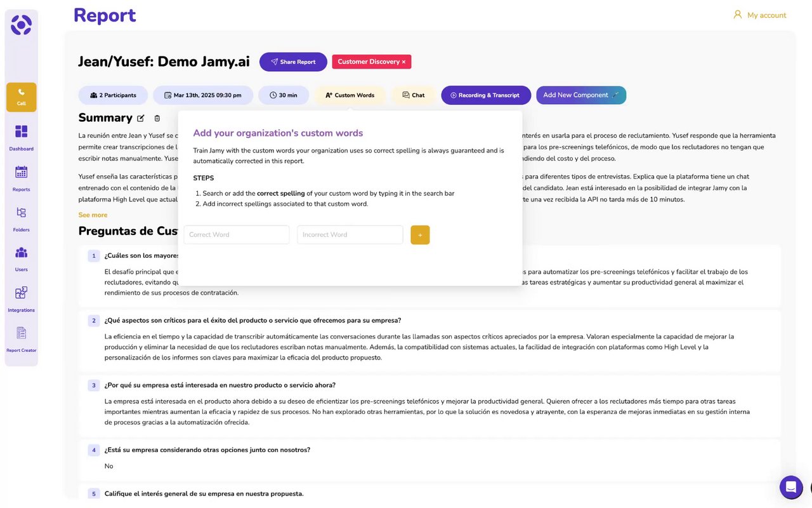812x508 pixels.
Task: Open Report Creator in sidebar
Action: 22,340
